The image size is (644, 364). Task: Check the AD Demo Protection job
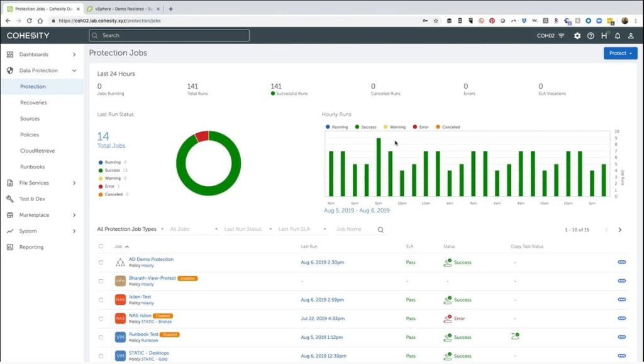tap(101, 262)
